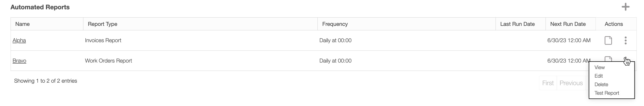Click the plus icon to add automated report

coord(625,7)
